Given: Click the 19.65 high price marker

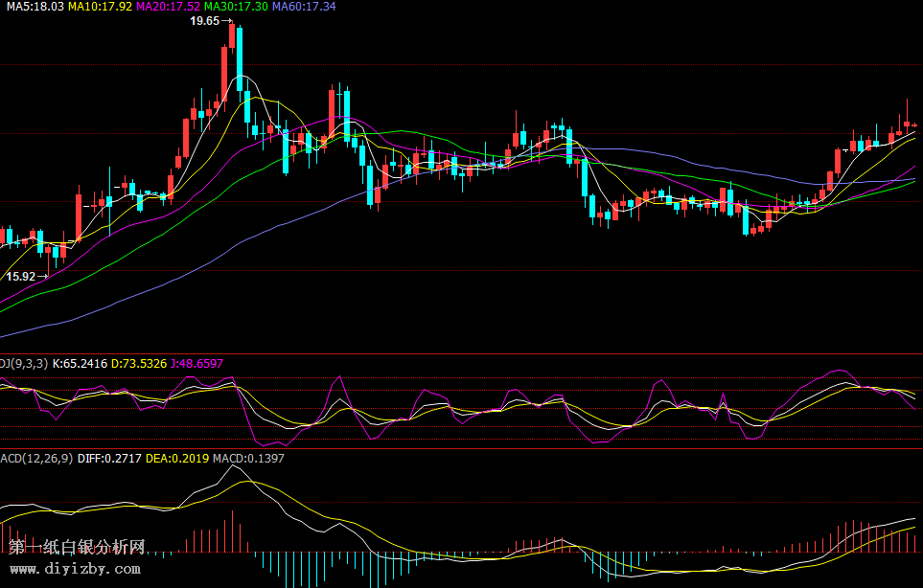Looking at the screenshot, I should [x=205, y=20].
